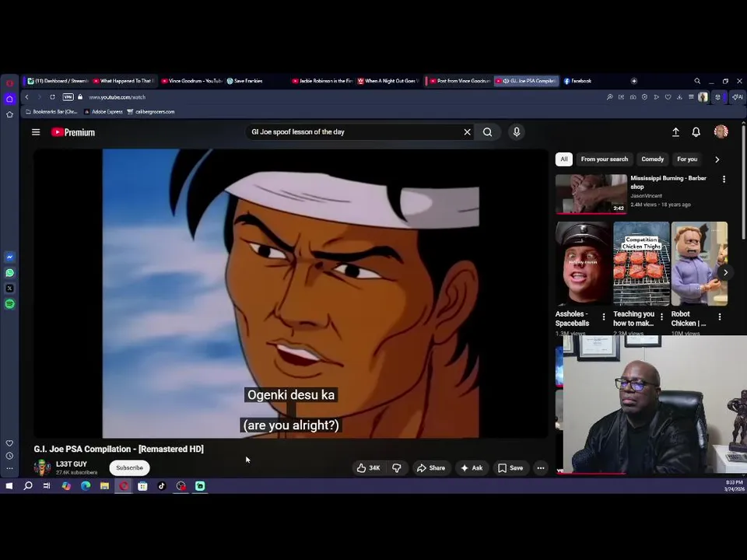The image size is (747, 560).
Task: Open the L33T GUY channel name
Action: click(x=72, y=464)
